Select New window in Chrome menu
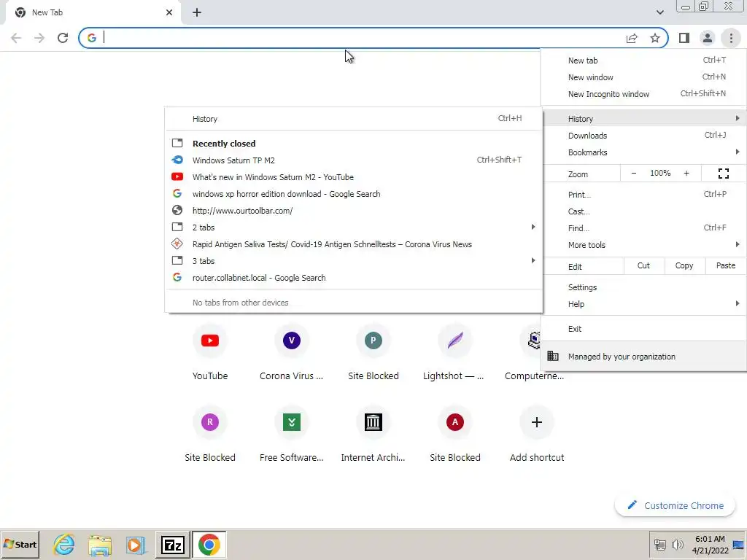Screen dimensions: 747x560 pos(643,77)
